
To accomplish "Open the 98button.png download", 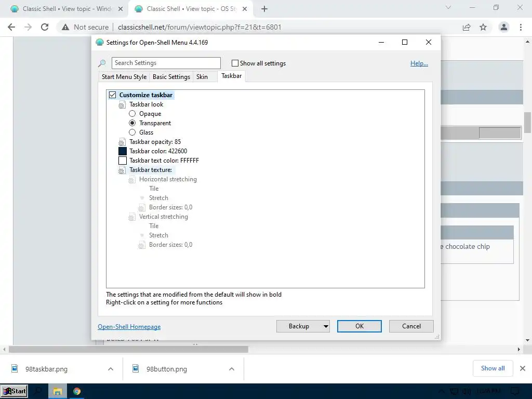I will click(x=167, y=369).
